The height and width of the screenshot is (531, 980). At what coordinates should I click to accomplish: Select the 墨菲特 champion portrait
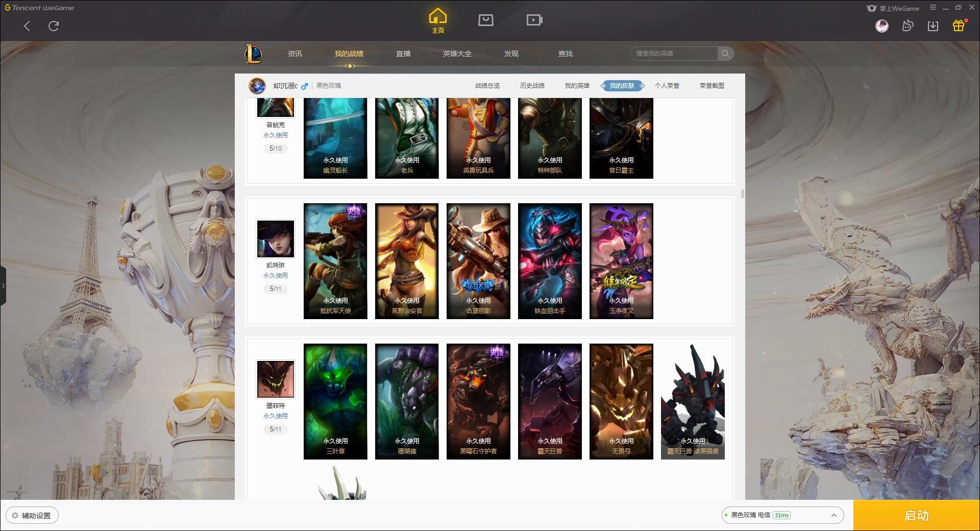pyautogui.click(x=276, y=379)
